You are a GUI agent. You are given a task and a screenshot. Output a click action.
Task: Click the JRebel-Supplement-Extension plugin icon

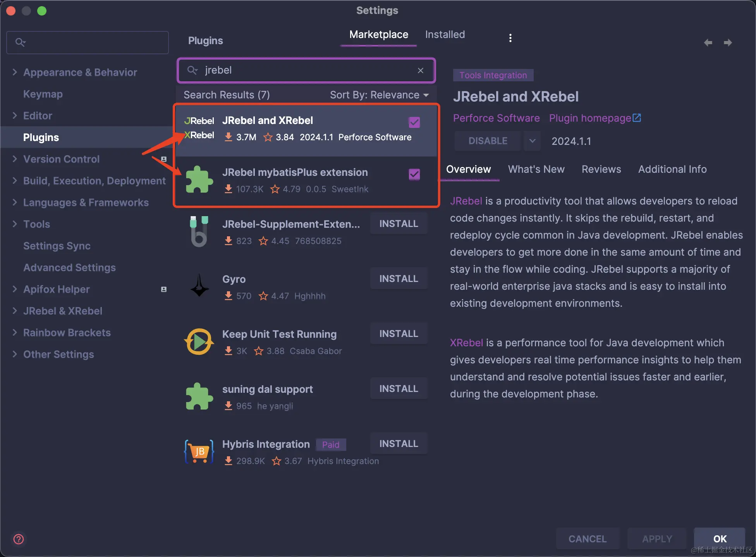199,232
